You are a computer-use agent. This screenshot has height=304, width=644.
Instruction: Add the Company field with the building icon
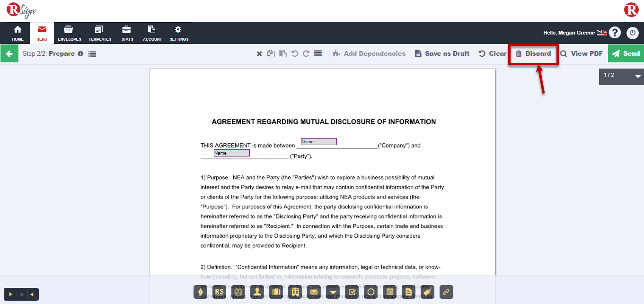[x=295, y=292]
